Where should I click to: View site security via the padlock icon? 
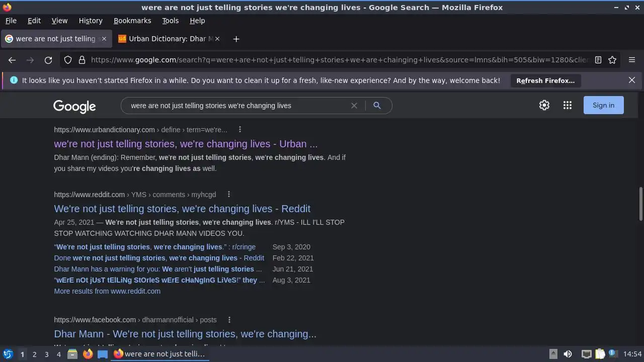(x=82, y=60)
